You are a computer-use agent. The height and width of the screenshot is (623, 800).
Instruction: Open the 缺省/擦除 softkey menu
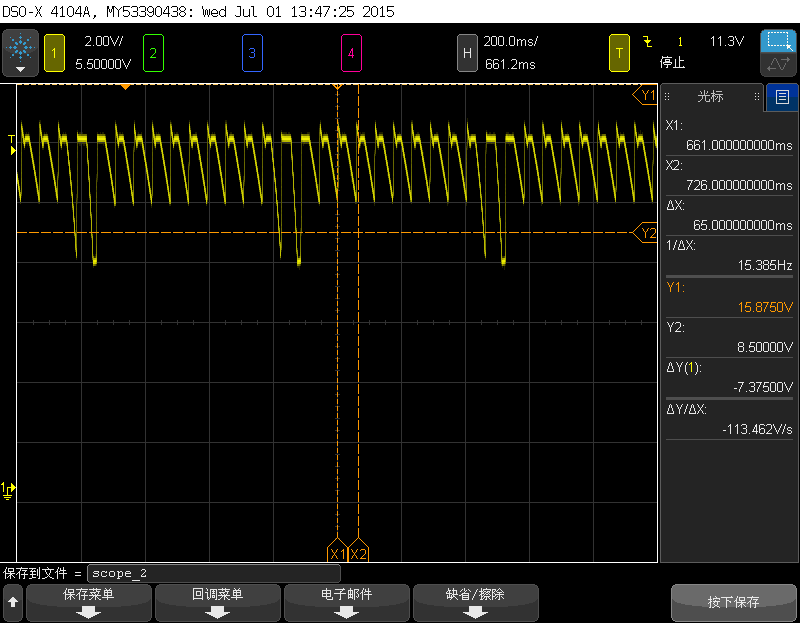476,603
